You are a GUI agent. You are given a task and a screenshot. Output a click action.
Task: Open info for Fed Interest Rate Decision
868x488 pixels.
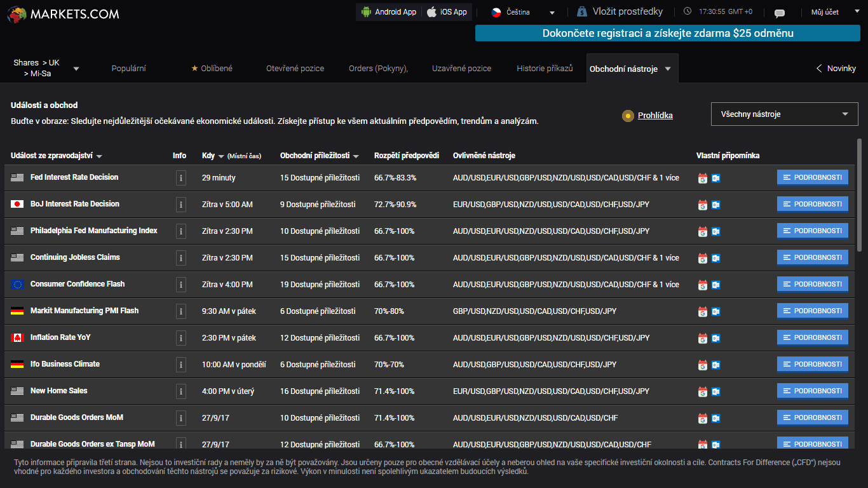[181, 178]
